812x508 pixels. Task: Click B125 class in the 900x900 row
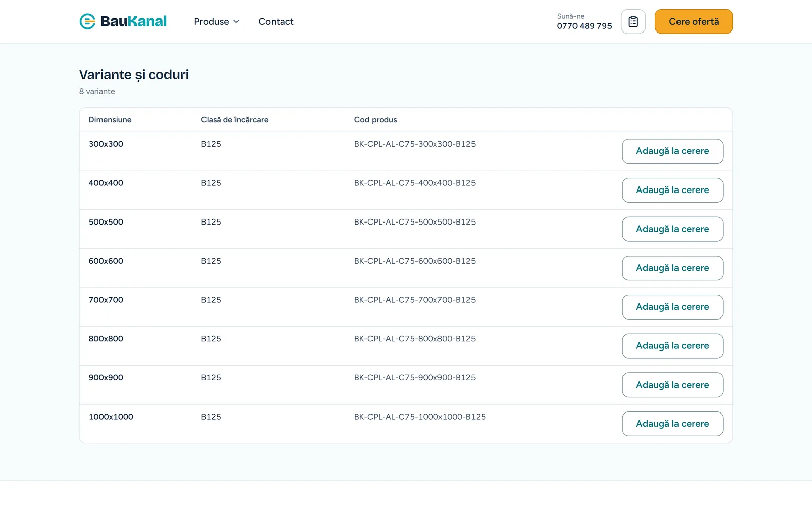211,378
